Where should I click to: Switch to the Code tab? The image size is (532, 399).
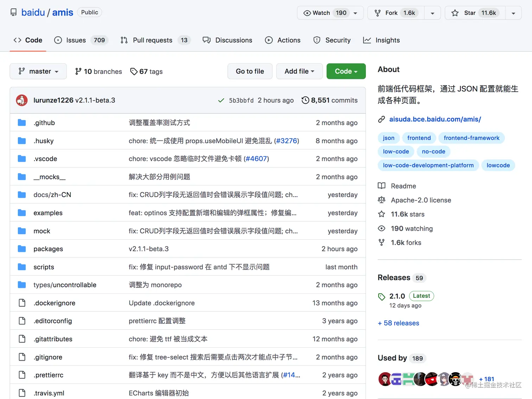click(x=28, y=40)
